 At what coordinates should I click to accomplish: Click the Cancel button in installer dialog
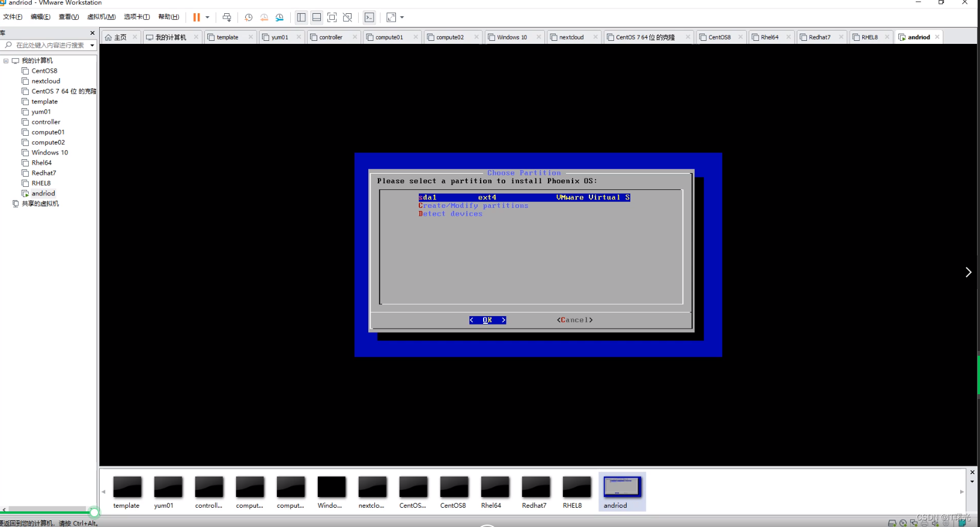(575, 320)
